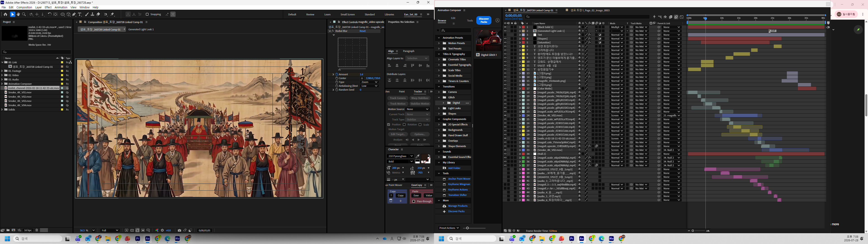Screen dimensions: 868x244
Task: Click the Character panel eyedropper icon
Action: pyautogui.click(x=417, y=156)
